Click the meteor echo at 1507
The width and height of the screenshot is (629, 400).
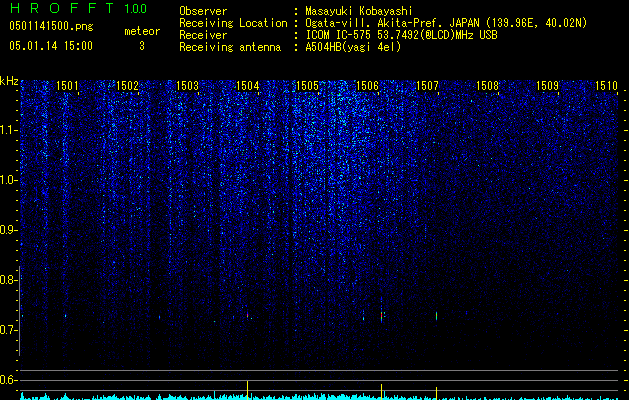(436, 316)
